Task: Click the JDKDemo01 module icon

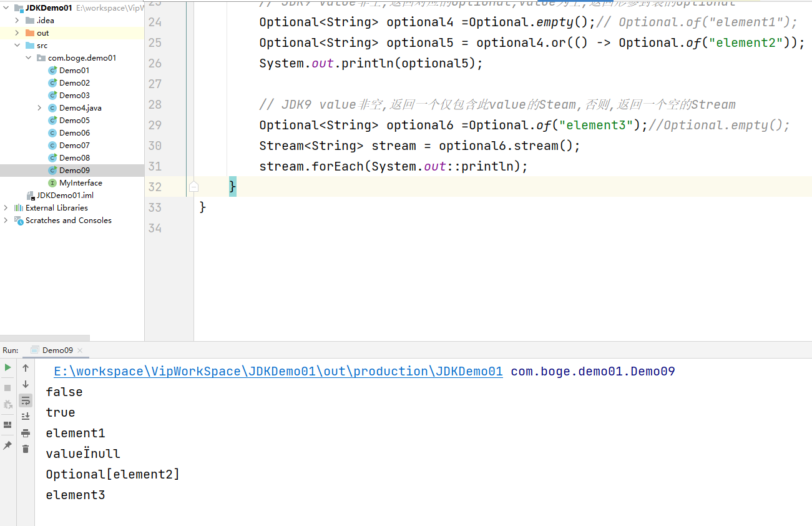Action: (19, 7)
